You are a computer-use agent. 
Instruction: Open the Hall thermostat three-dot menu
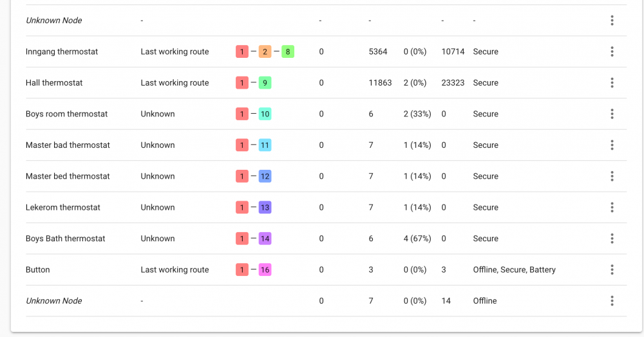(x=612, y=83)
